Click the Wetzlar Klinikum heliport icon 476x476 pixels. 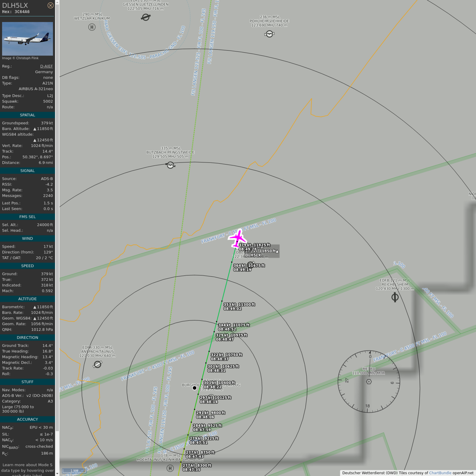coord(92,27)
